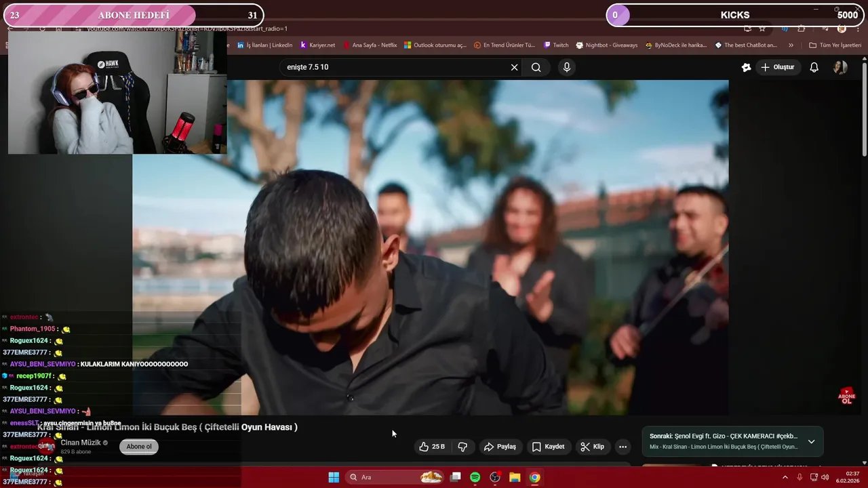Save the video with Kaydet
868x488 pixels.
click(x=548, y=447)
